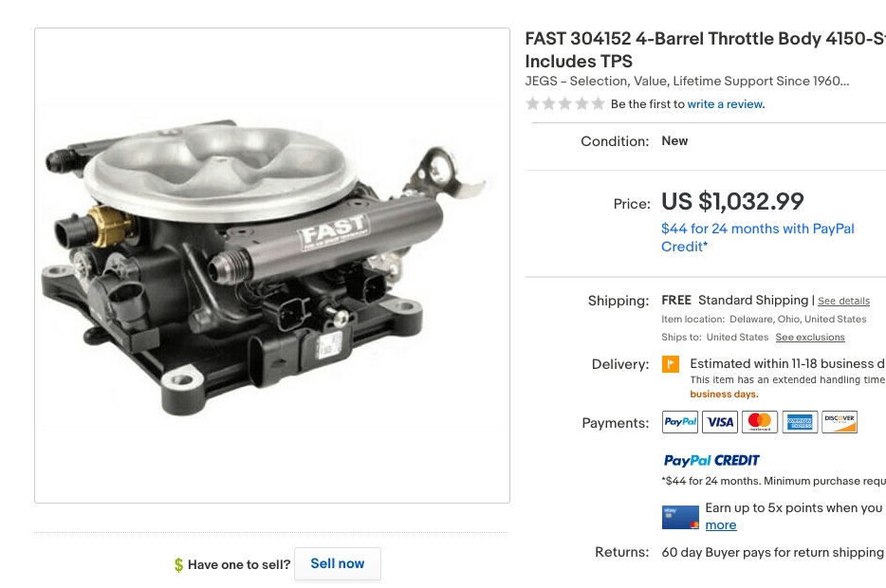The image size is (886, 588).
Task: Click the Discover card icon
Action: coord(840,422)
